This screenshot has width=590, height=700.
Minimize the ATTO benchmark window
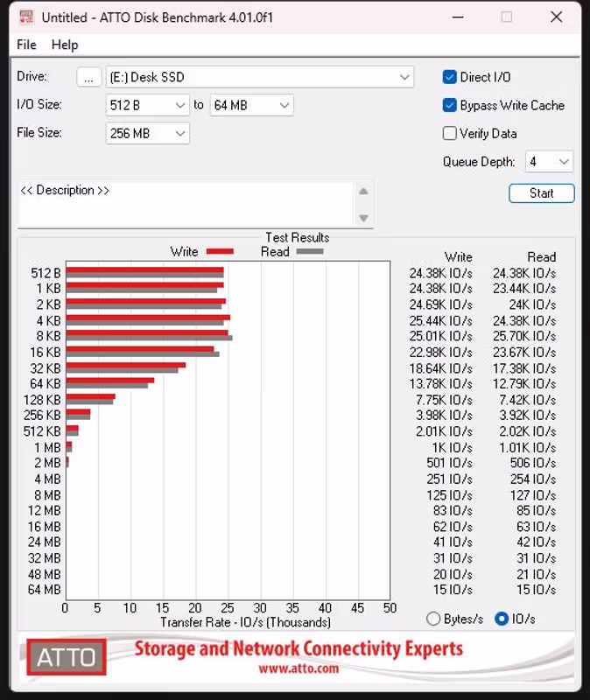pos(458,17)
